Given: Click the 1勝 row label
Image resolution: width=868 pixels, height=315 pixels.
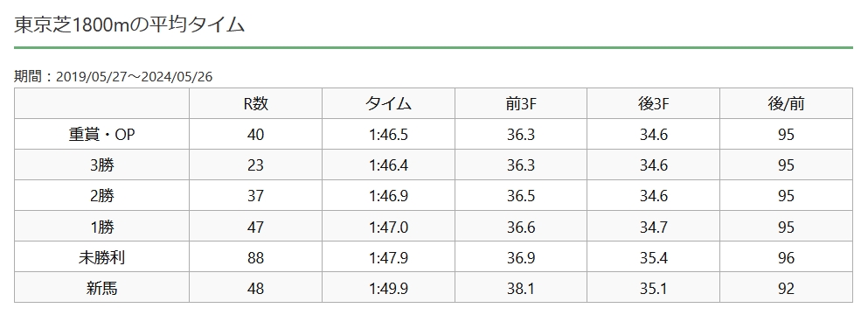Looking at the screenshot, I should coord(102,227).
